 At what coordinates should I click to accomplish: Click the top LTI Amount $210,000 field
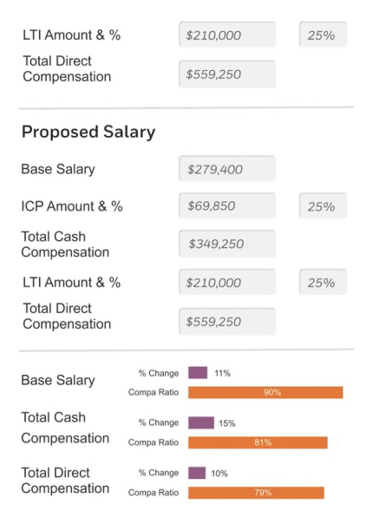pos(227,35)
